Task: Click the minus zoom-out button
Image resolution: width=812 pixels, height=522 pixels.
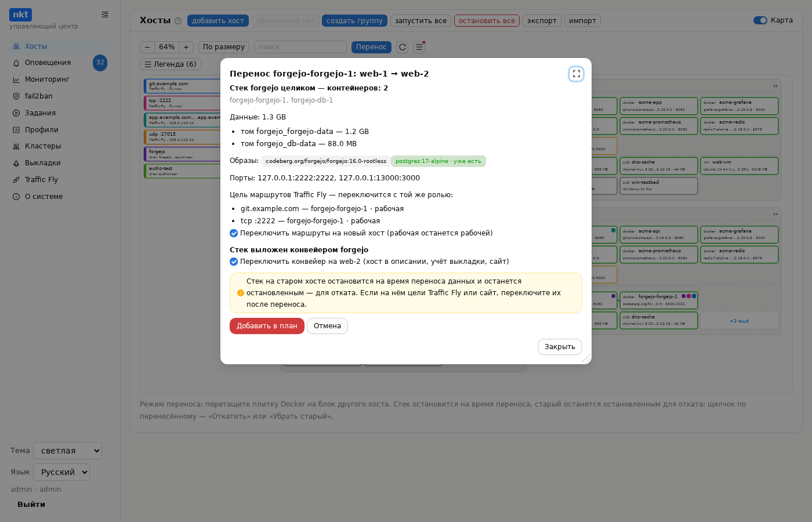Action: [x=147, y=47]
